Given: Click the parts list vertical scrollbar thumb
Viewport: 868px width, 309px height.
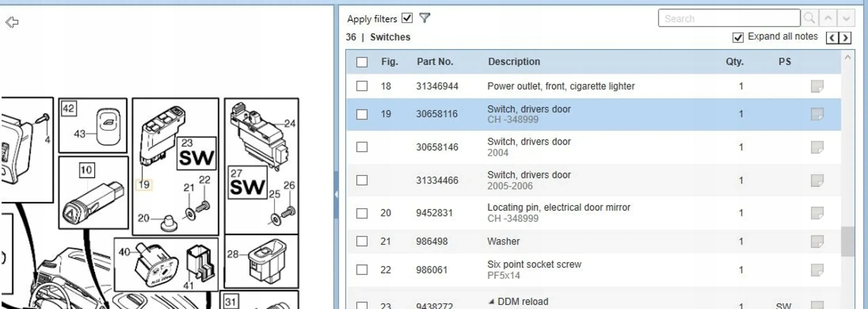Looking at the screenshot, I should (x=848, y=242).
